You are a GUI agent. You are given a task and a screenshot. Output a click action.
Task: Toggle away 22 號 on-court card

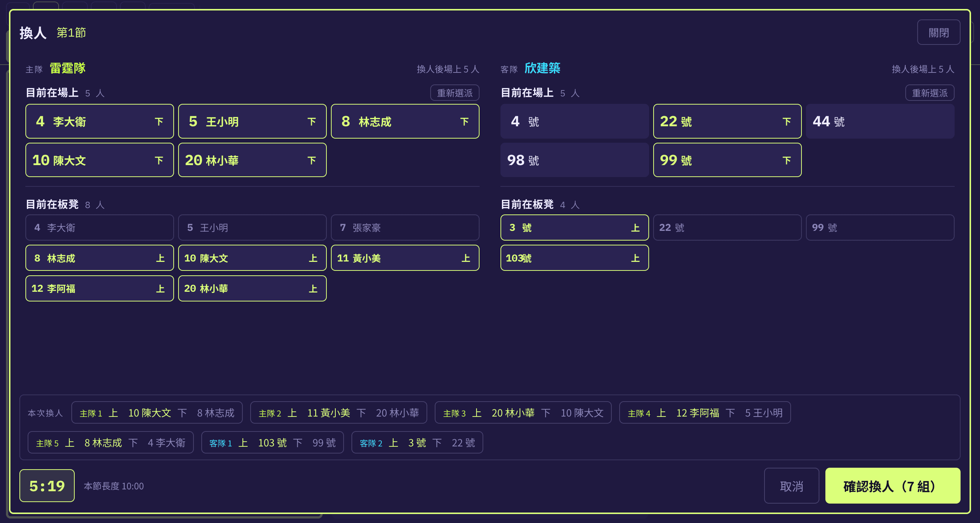click(x=727, y=121)
